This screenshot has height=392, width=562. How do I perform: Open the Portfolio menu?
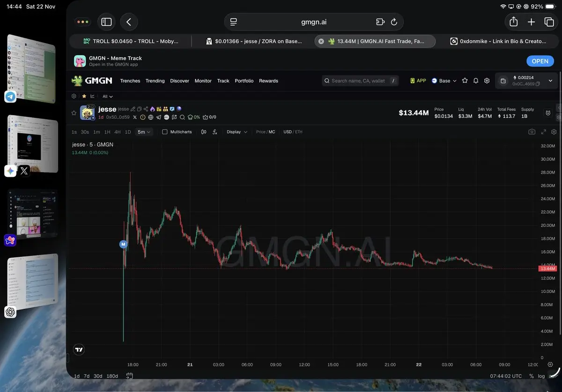tap(244, 81)
